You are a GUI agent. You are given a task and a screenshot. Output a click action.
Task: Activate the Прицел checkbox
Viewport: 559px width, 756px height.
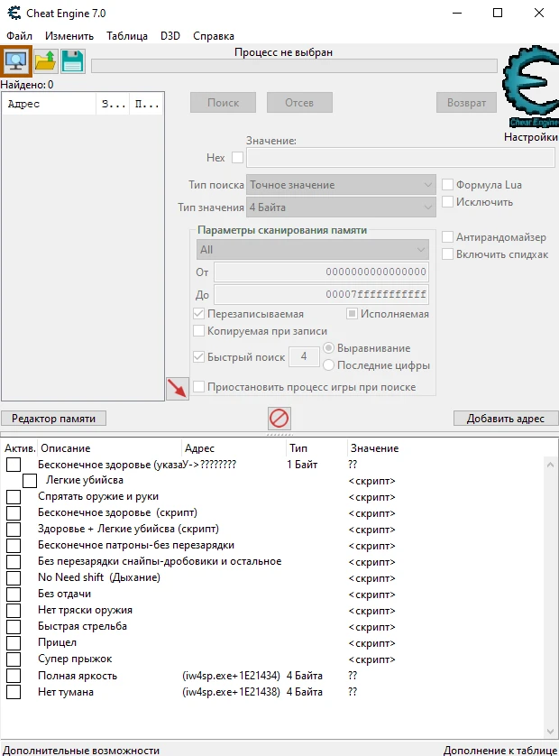point(14,643)
